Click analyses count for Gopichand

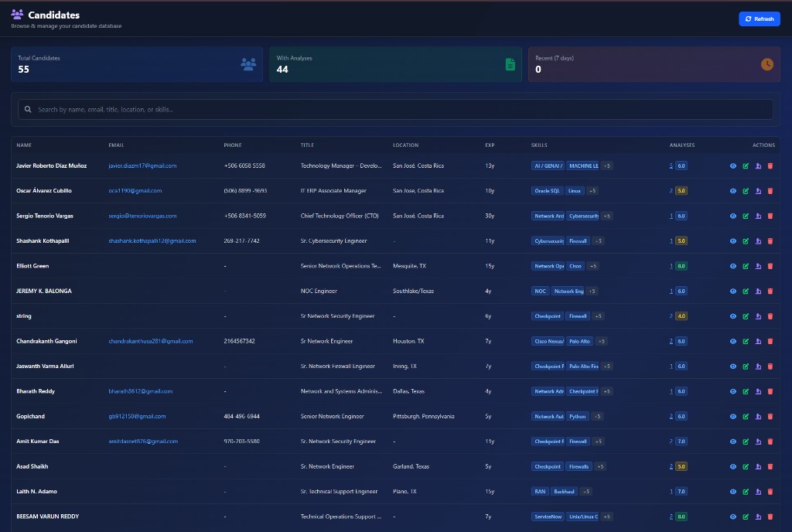point(671,417)
